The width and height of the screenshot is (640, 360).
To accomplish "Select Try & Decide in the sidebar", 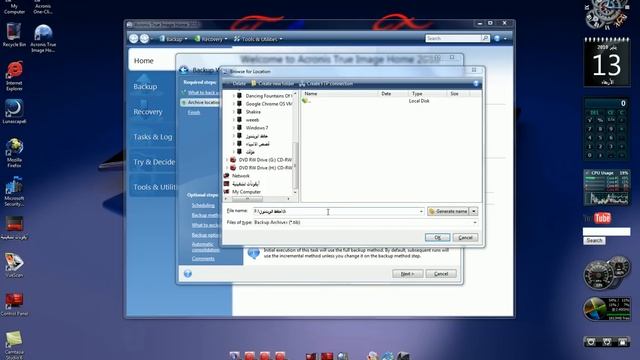I will pyautogui.click(x=154, y=162).
